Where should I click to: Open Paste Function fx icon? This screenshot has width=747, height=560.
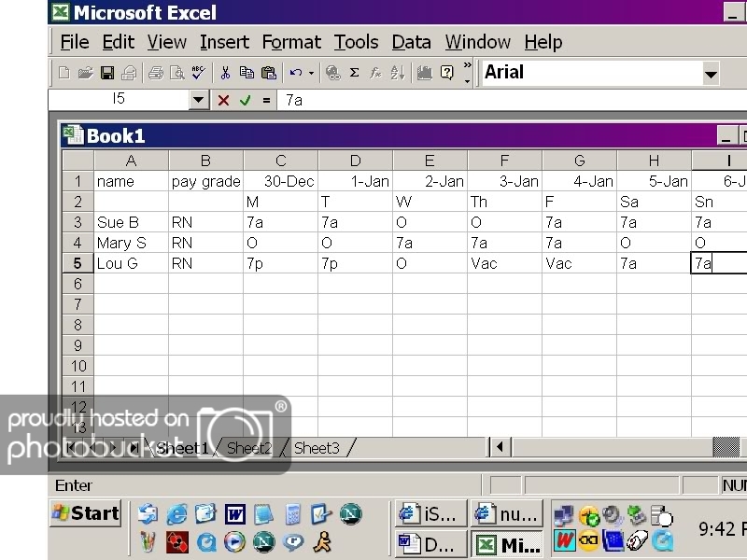[x=376, y=73]
